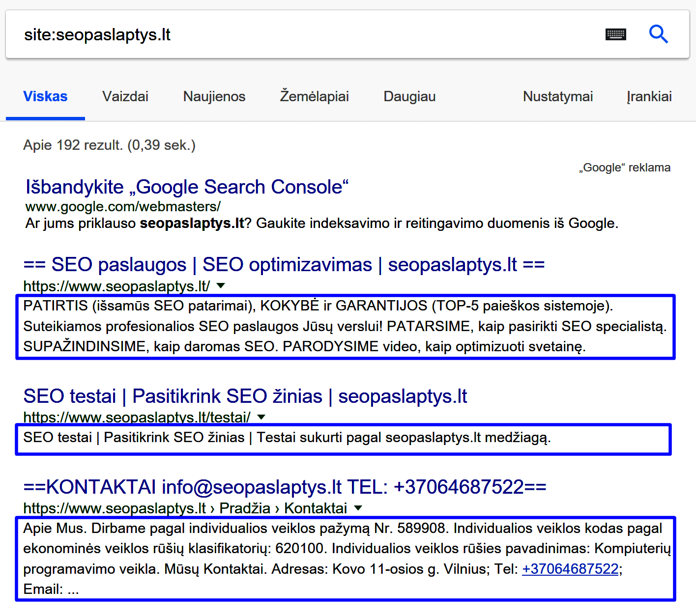Click the www.google.com/webmasters/ URL text
This screenshot has width=696, height=616.
(123, 207)
